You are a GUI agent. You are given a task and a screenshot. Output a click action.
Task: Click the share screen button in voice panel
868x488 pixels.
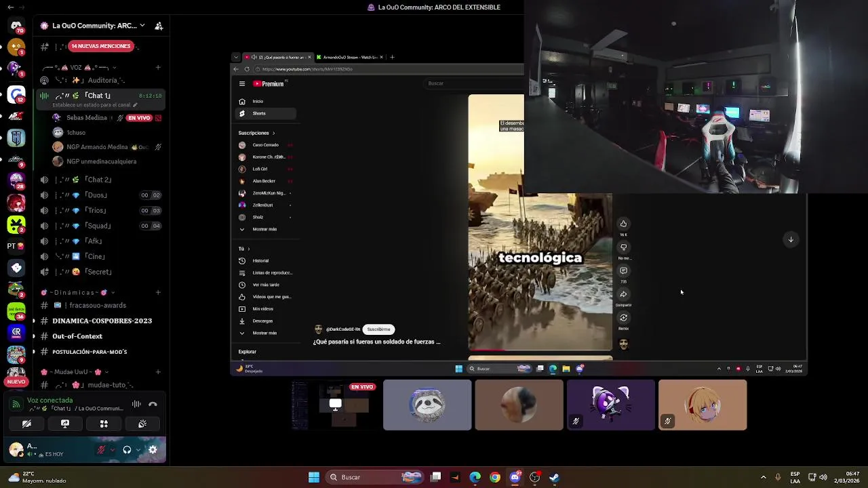(65, 424)
